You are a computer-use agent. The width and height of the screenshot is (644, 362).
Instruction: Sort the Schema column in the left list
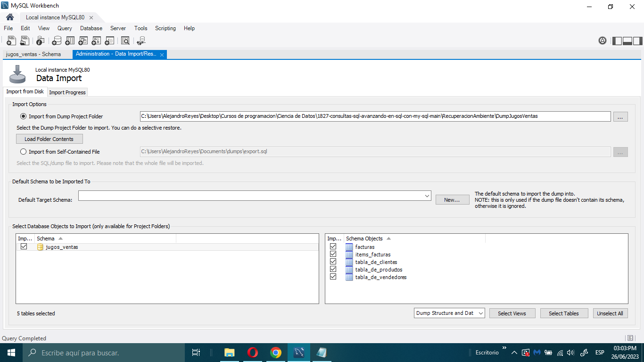click(106, 239)
